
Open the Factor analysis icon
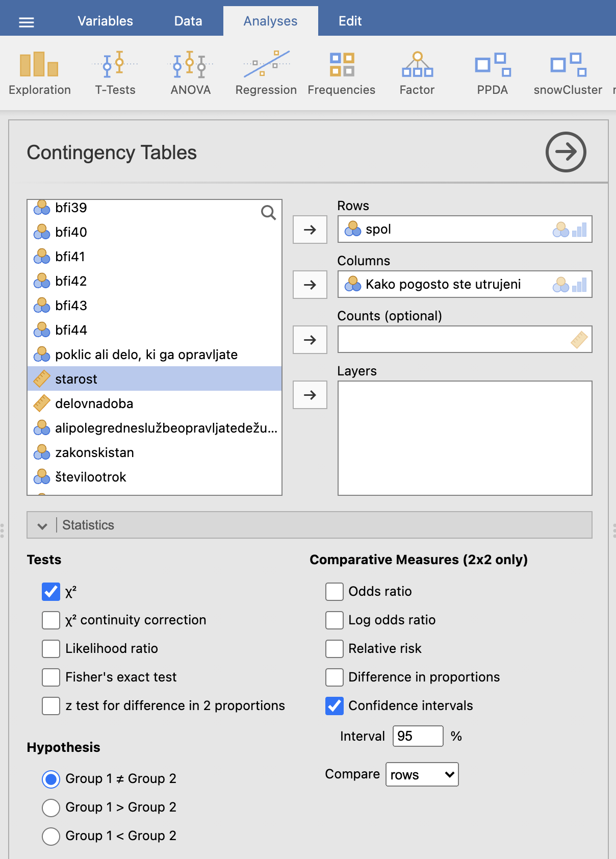click(417, 73)
